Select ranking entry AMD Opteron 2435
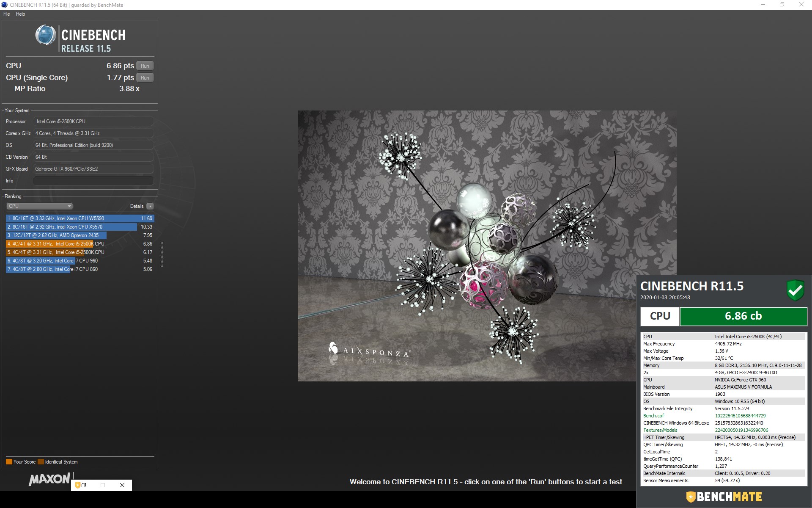The image size is (812, 508). [x=80, y=235]
